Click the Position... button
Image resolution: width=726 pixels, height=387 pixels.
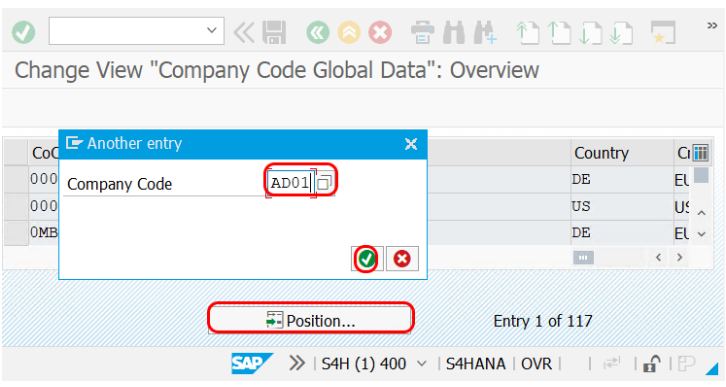(x=310, y=320)
